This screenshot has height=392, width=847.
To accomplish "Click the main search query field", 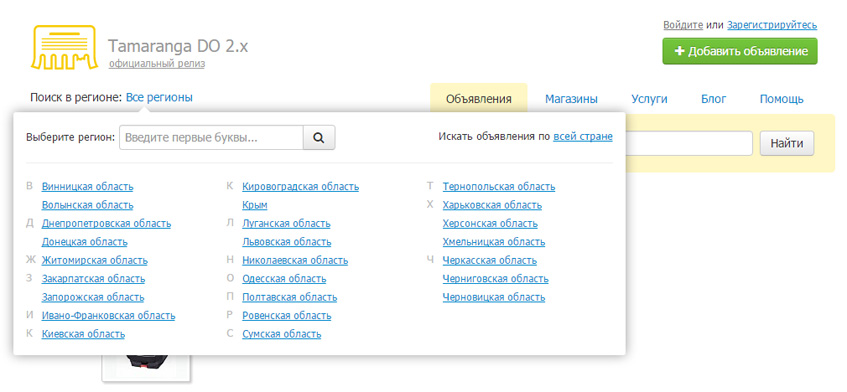I will coord(689,143).
